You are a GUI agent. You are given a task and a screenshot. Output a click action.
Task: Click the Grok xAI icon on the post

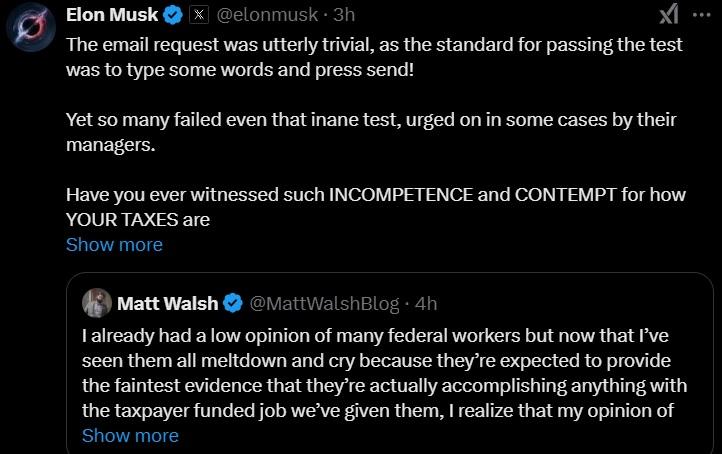click(669, 14)
